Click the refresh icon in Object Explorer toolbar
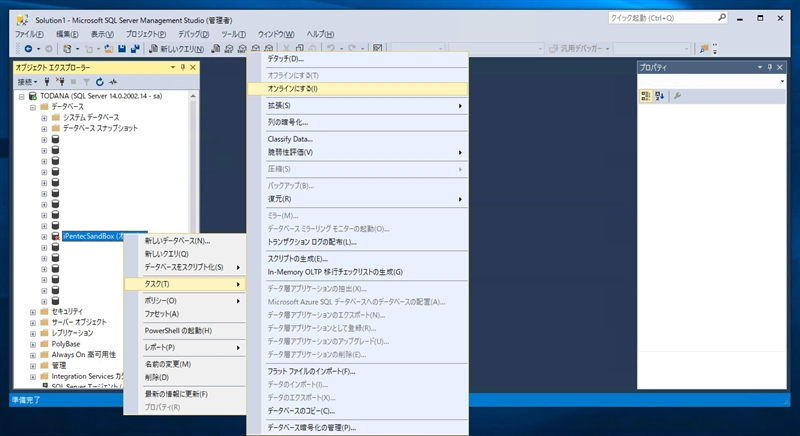Screen dimensions: 800x436 pos(99,82)
